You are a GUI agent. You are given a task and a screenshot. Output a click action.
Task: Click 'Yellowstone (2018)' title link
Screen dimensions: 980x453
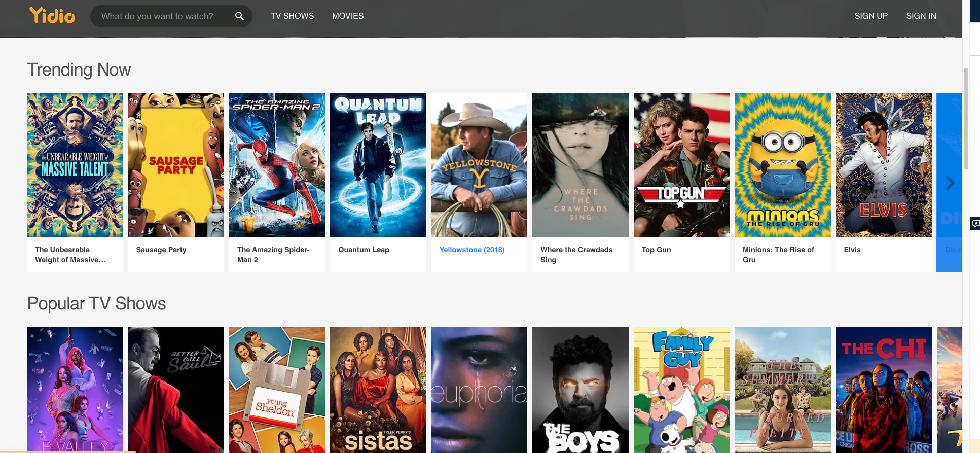[471, 250]
